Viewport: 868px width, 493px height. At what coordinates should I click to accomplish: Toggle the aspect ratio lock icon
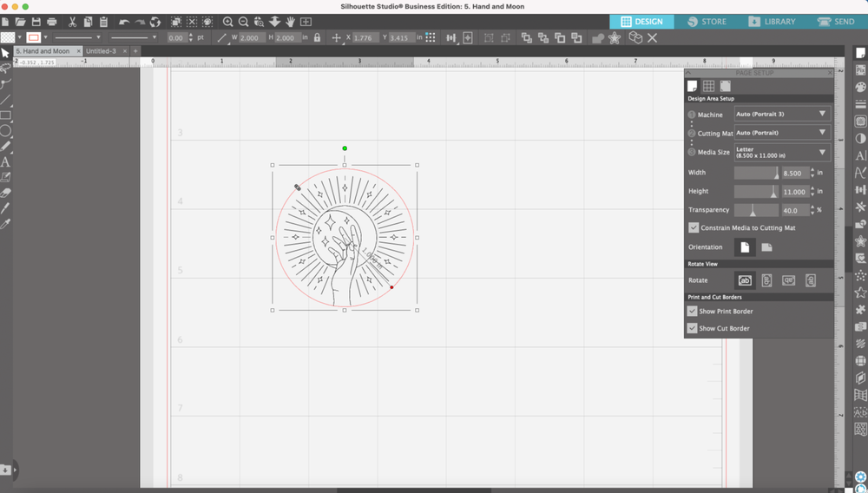click(317, 37)
